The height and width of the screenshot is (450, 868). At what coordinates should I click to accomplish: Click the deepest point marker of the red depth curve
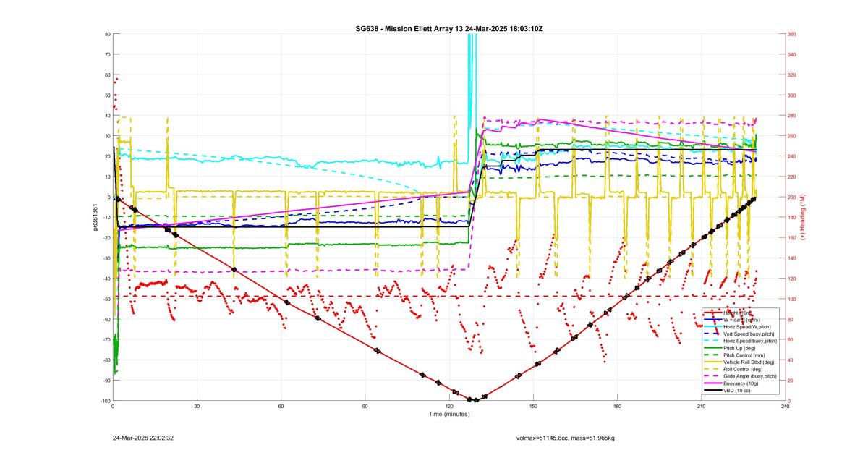pyautogui.click(x=475, y=400)
